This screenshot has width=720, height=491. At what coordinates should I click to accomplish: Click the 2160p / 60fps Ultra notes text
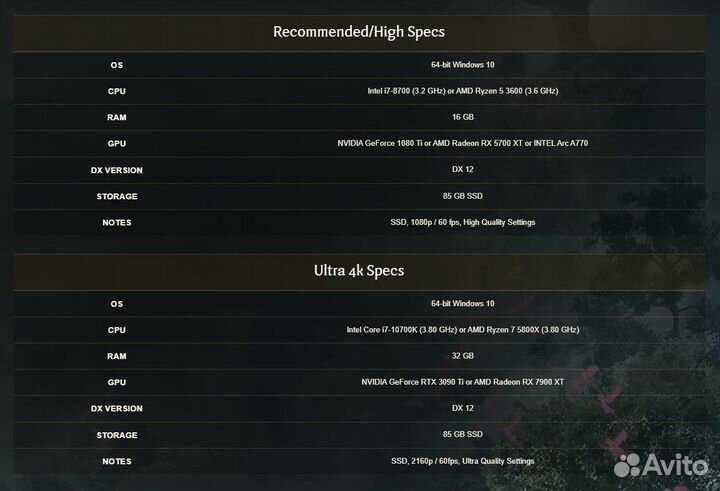462,461
